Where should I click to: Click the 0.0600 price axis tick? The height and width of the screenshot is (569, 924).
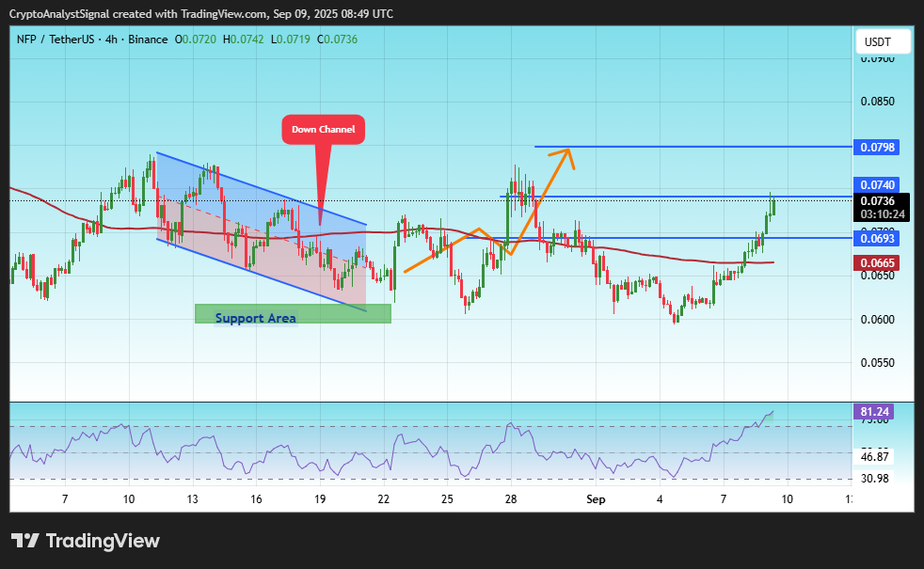[x=877, y=319]
